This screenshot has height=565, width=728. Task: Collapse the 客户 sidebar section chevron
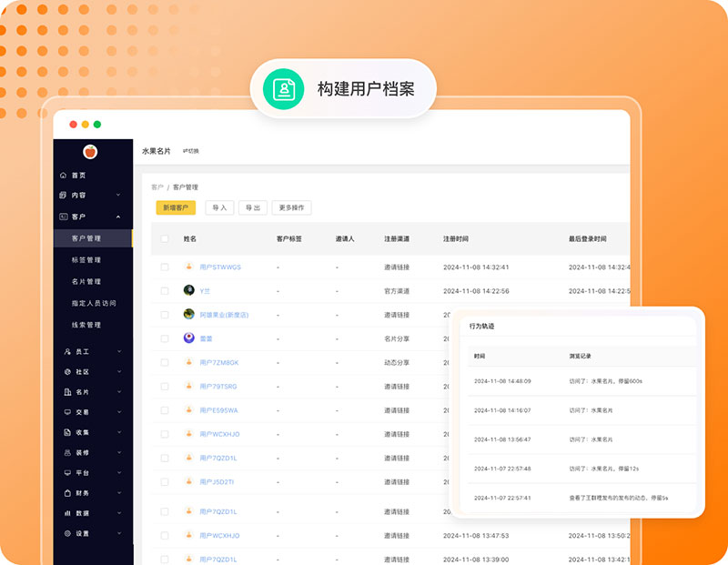(x=118, y=217)
